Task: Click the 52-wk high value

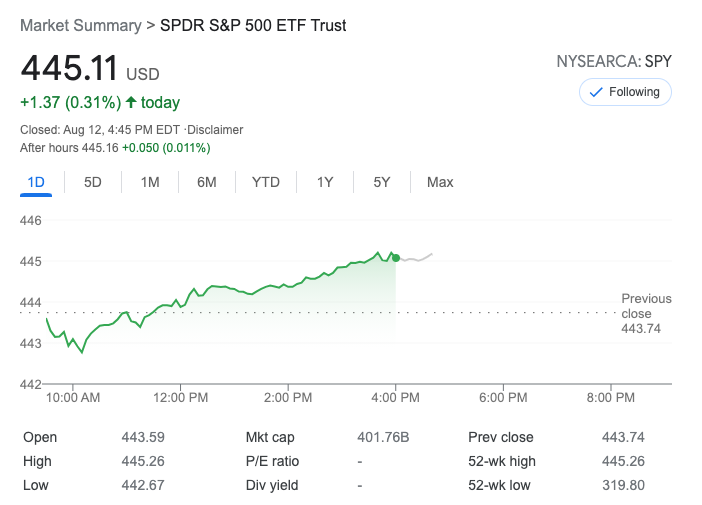Action: (x=626, y=461)
